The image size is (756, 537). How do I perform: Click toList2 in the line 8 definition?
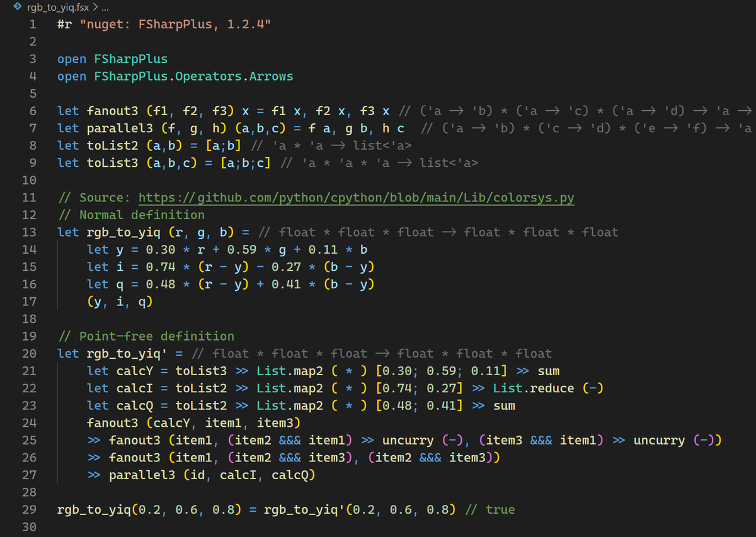(113, 145)
